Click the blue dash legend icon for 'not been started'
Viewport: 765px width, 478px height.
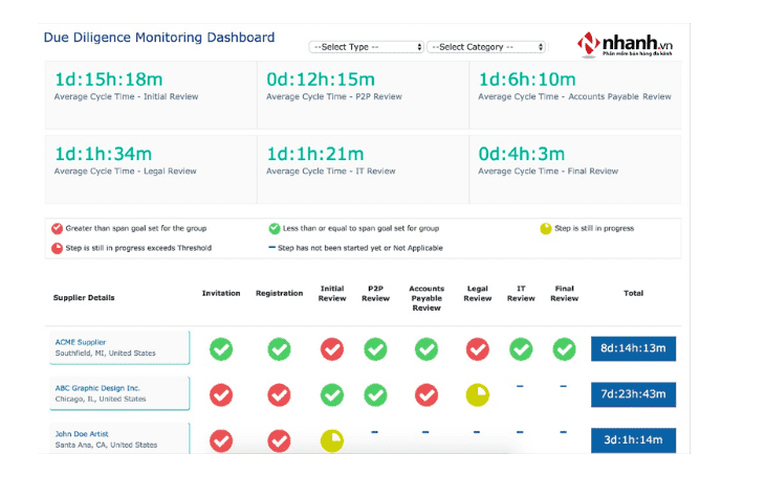point(272,247)
